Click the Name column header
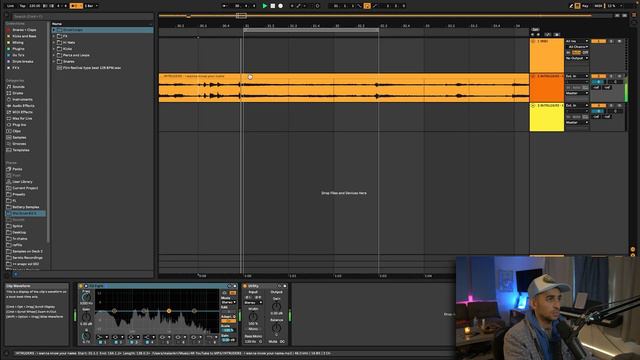This screenshot has width=640, height=360. pyautogui.click(x=57, y=24)
